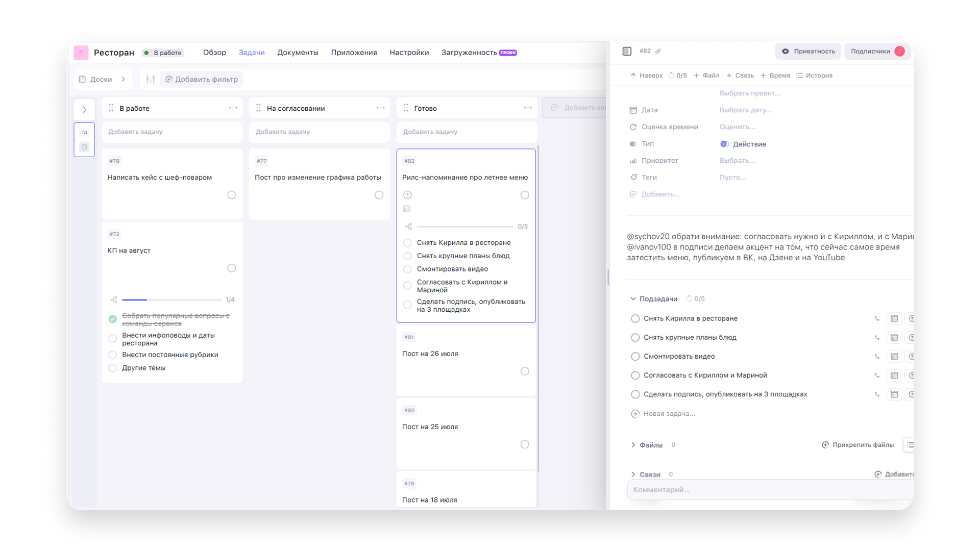Open options menu for В работе column

coord(233,108)
